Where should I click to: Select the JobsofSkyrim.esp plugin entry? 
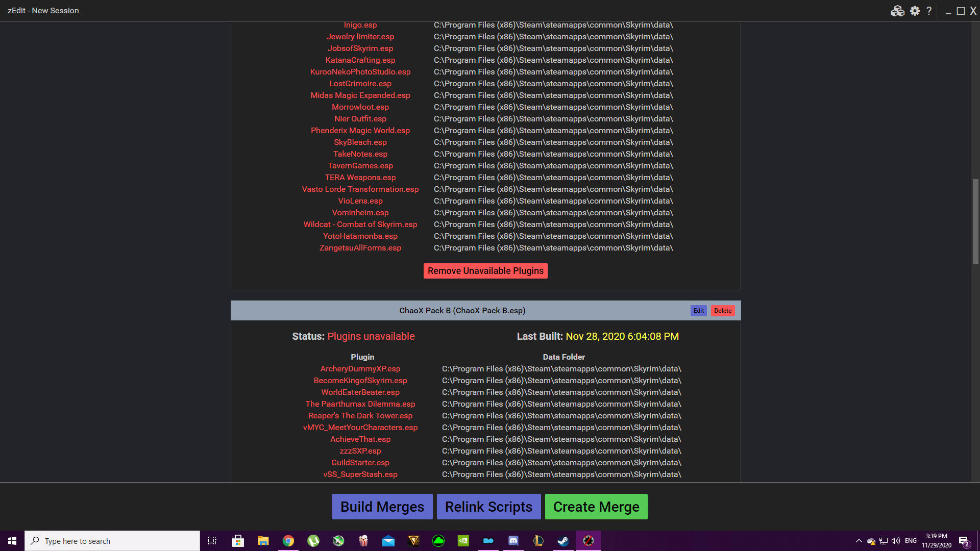(x=360, y=48)
